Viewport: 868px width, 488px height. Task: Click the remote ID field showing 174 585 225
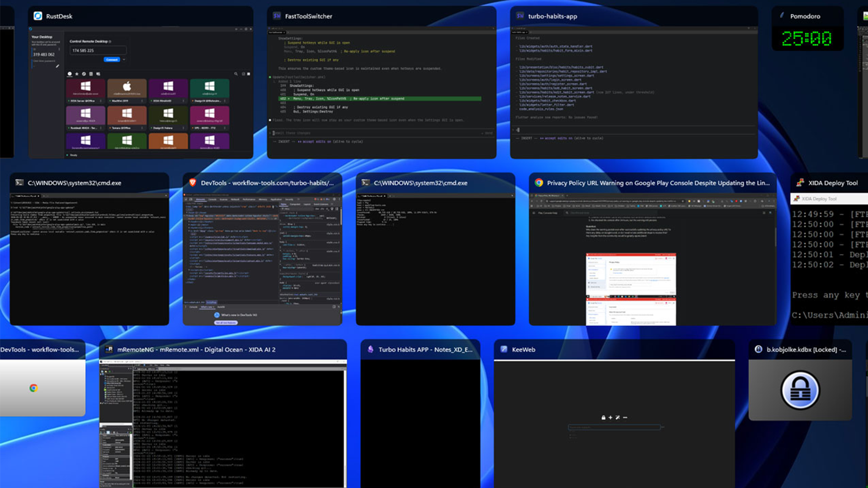98,51
